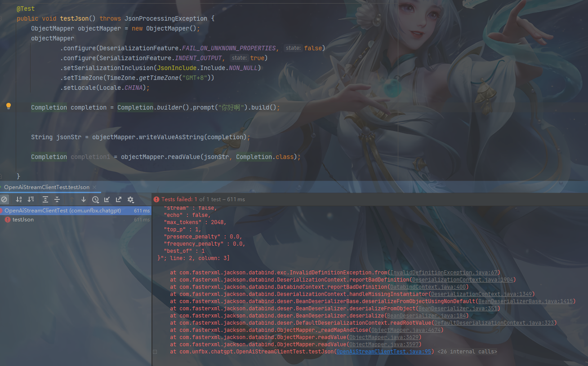The height and width of the screenshot is (366, 588).
Task: Open dropdown arrow beside settings gear
Action: click(x=134, y=202)
